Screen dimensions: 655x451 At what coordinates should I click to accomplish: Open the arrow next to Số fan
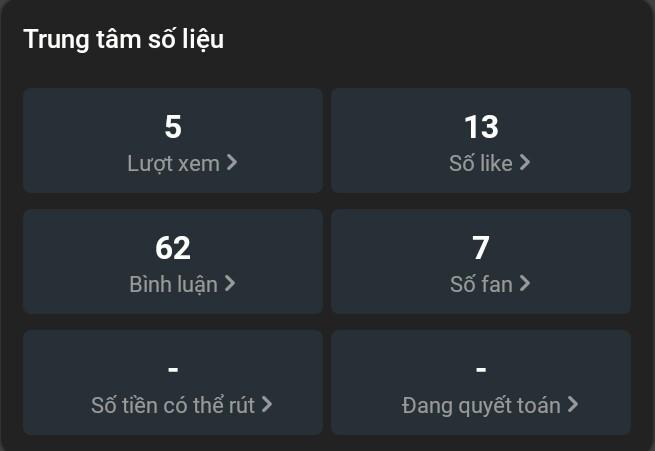tap(525, 284)
